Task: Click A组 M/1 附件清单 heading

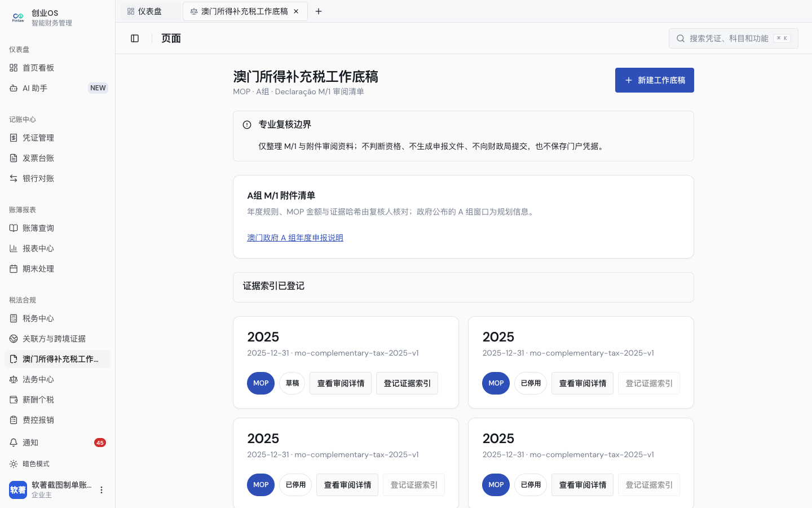Action: 281,196
